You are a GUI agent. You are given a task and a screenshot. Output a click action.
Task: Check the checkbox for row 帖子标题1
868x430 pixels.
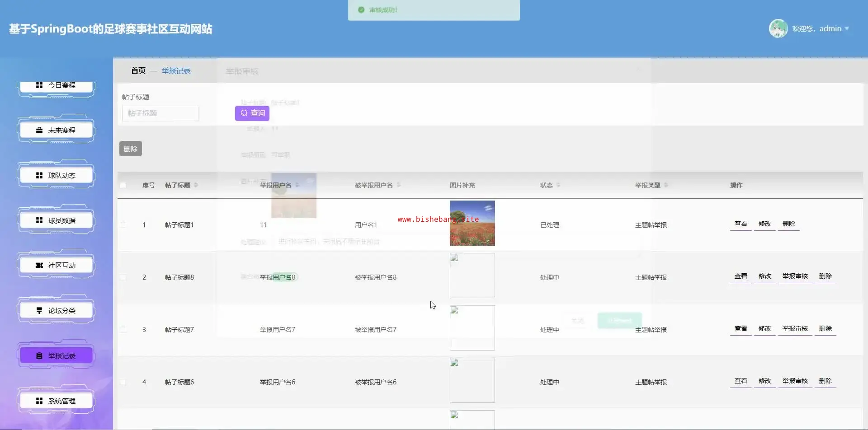[x=123, y=225]
